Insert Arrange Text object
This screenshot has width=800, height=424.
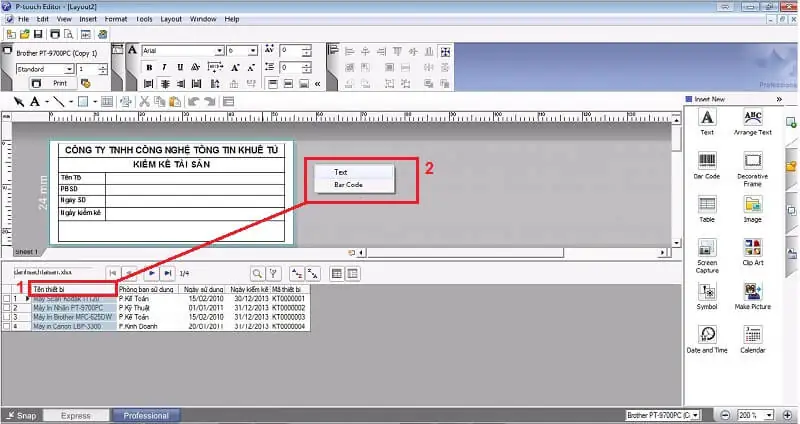(753, 122)
